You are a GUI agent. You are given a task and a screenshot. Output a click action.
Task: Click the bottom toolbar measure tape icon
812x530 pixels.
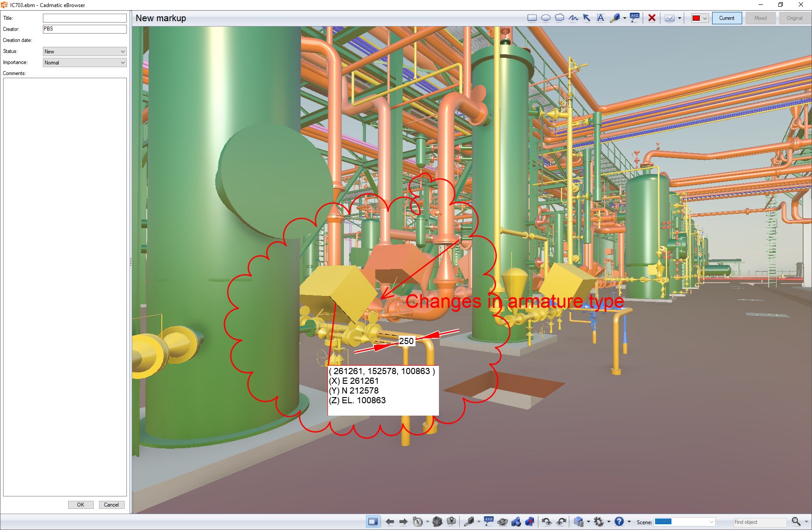pos(469,522)
